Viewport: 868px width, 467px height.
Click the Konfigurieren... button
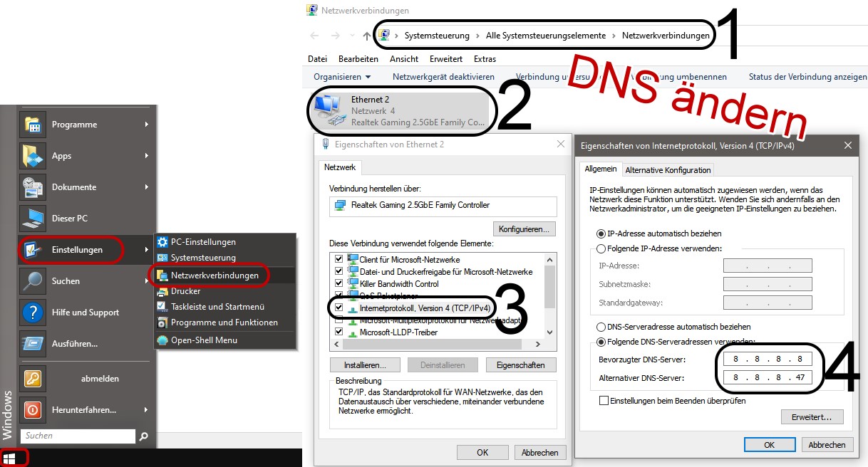coord(524,229)
